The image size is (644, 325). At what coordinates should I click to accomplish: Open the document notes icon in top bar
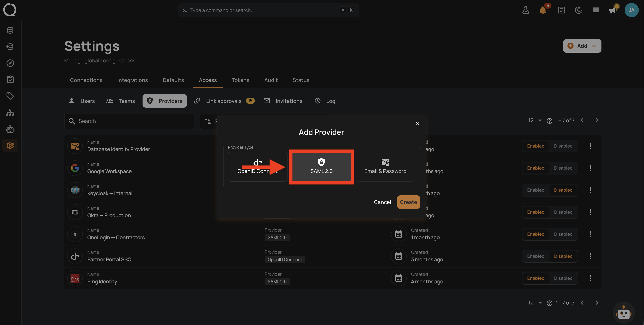(562, 10)
